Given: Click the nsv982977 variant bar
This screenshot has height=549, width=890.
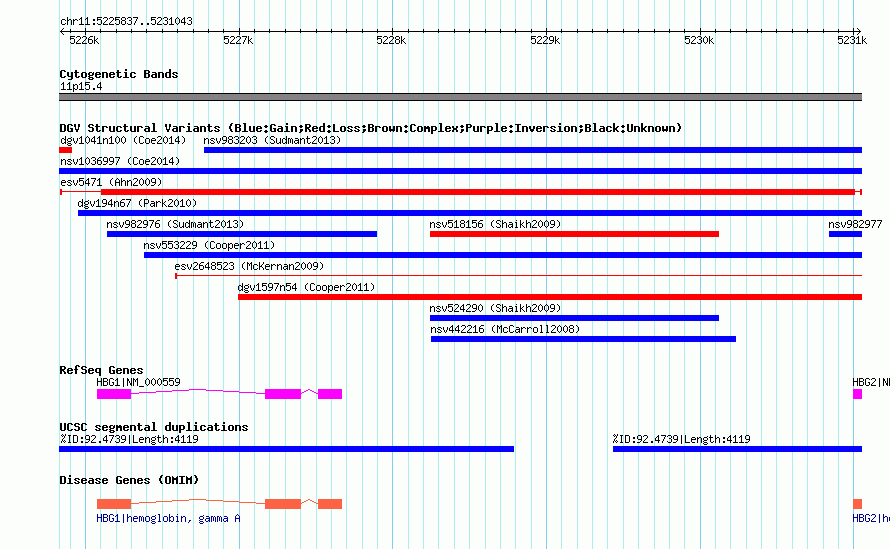Looking at the screenshot, I should point(845,234).
